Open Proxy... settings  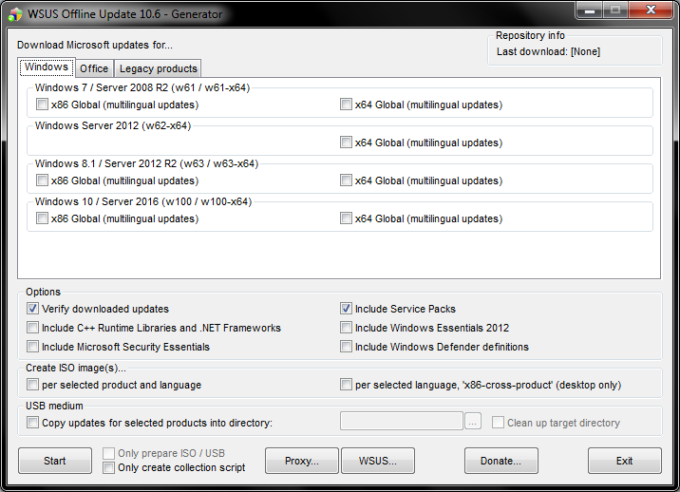[302, 461]
